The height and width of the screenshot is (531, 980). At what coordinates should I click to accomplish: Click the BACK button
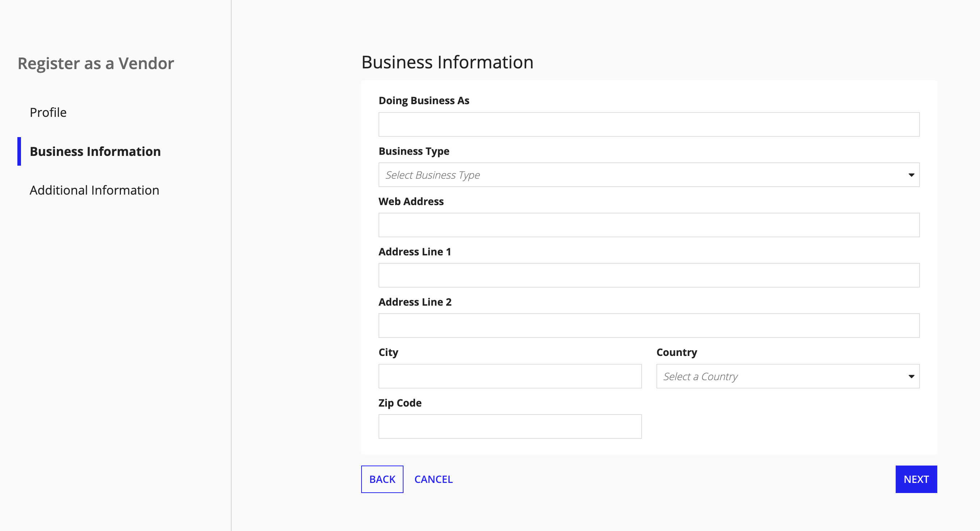pyautogui.click(x=382, y=479)
